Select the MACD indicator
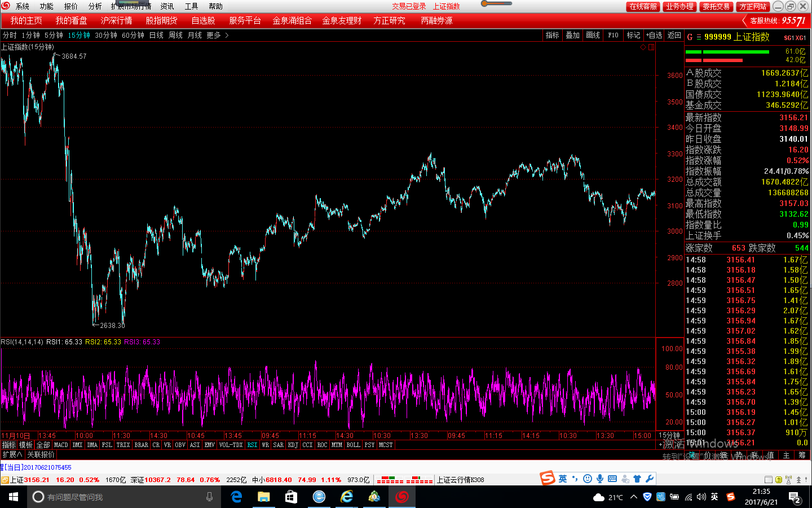 coord(61,445)
